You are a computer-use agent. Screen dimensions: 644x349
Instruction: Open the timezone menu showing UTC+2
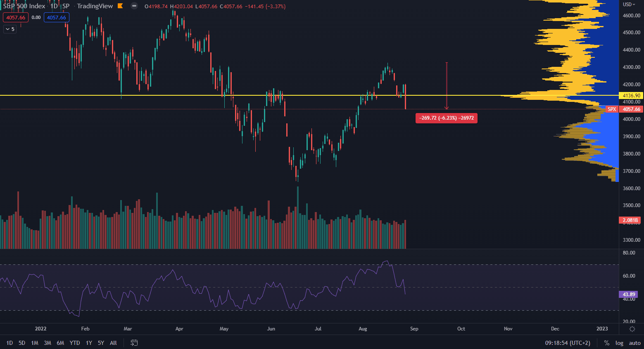click(568, 343)
